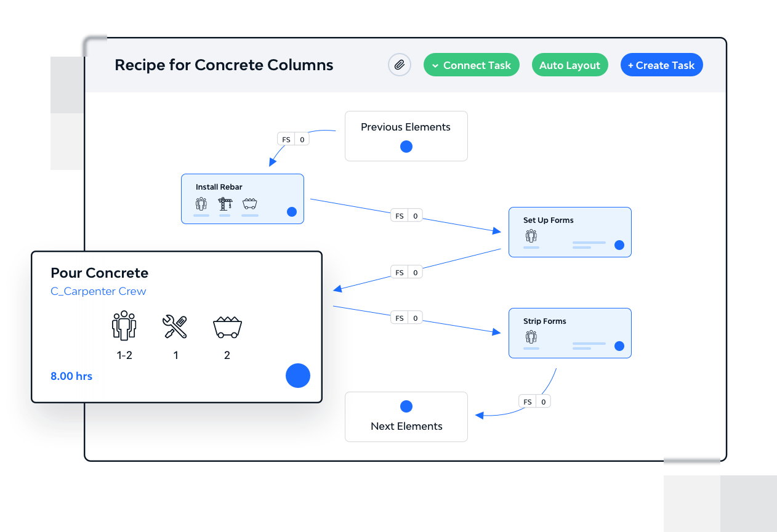Click the tools wrench icon in Pour Concrete
The width and height of the screenshot is (777, 532).
pos(175,326)
